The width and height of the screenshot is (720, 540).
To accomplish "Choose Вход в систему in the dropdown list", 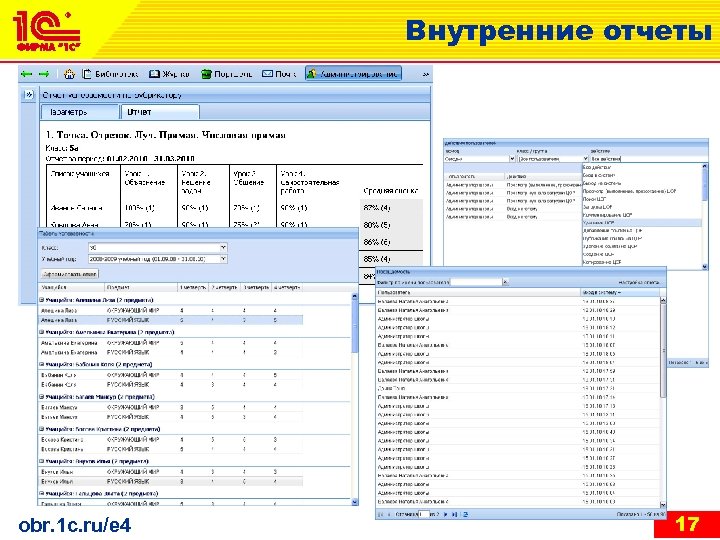I will pos(642,175).
